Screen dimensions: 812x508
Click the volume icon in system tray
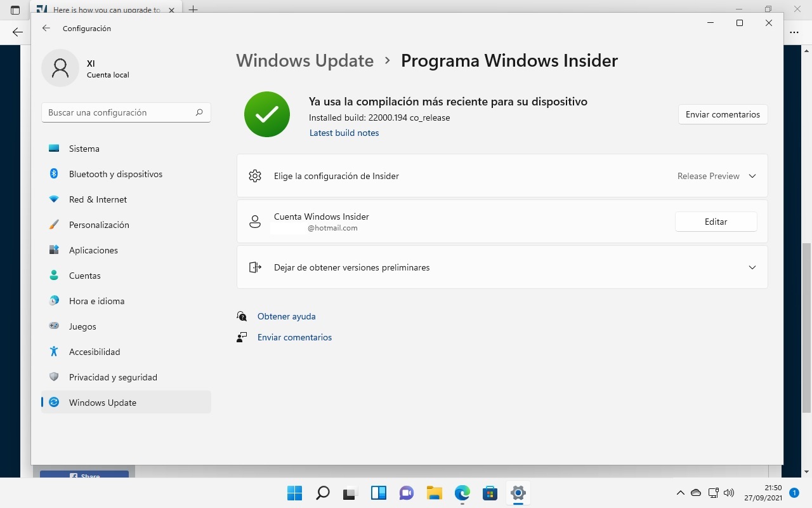point(729,493)
